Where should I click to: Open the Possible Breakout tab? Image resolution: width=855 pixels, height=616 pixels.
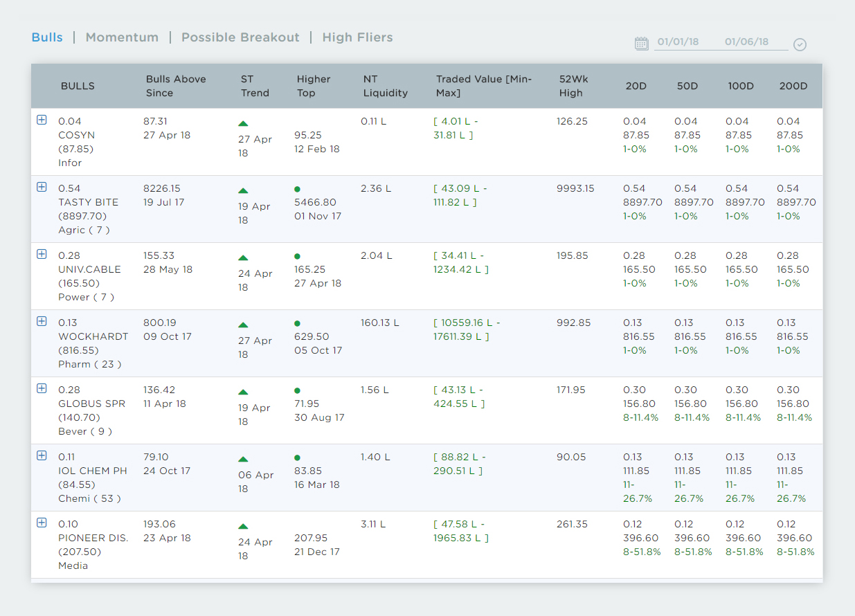[x=240, y=37]
